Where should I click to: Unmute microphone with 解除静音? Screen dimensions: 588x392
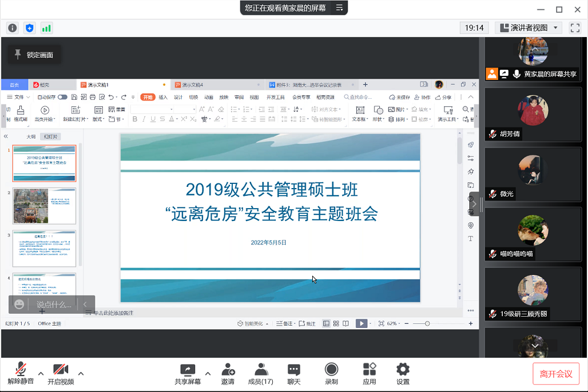[21, 374]
